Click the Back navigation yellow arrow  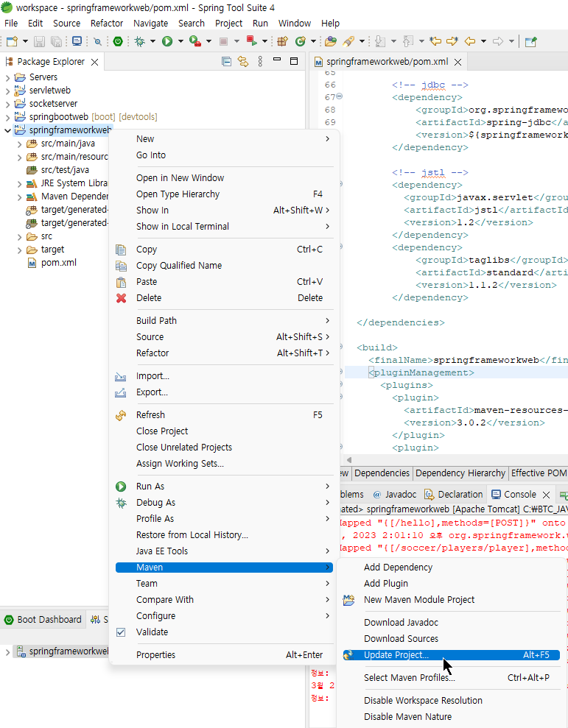point(471,41)
